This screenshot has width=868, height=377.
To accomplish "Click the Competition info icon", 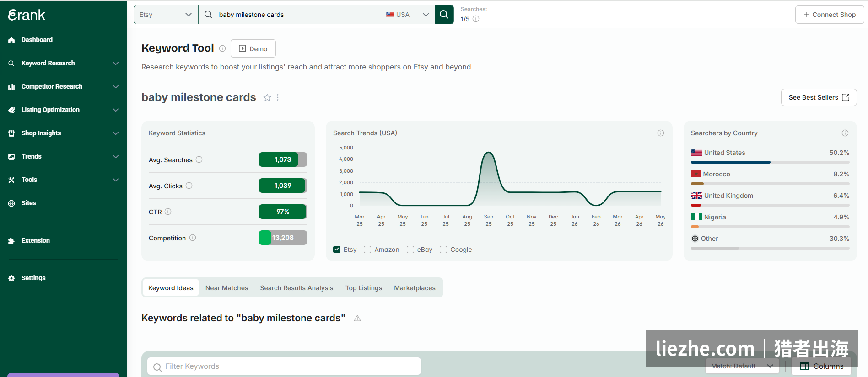I will pyautogui.click(x=193, y=238).
